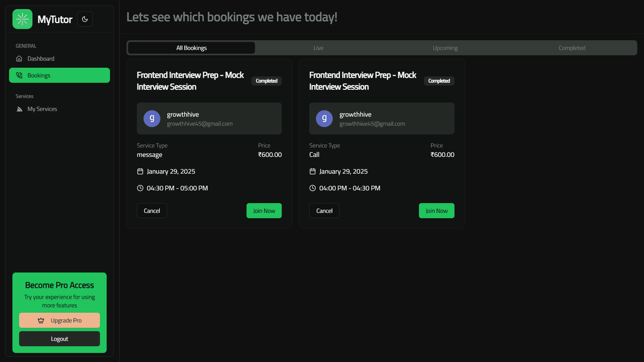This screenshot has width=644, height=362.
Task: Click the 'message' service type value
Action: tap(150, 155)
